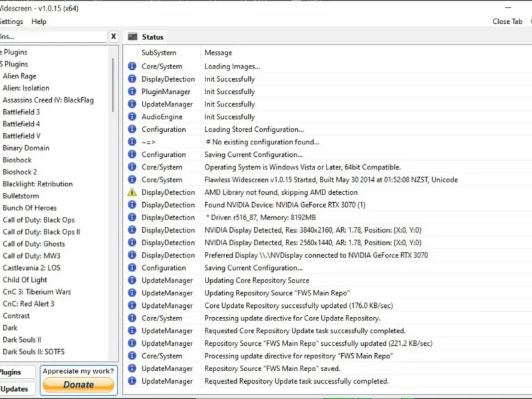Click info icon on Updating Core Repository Source row

click(132, 280)
